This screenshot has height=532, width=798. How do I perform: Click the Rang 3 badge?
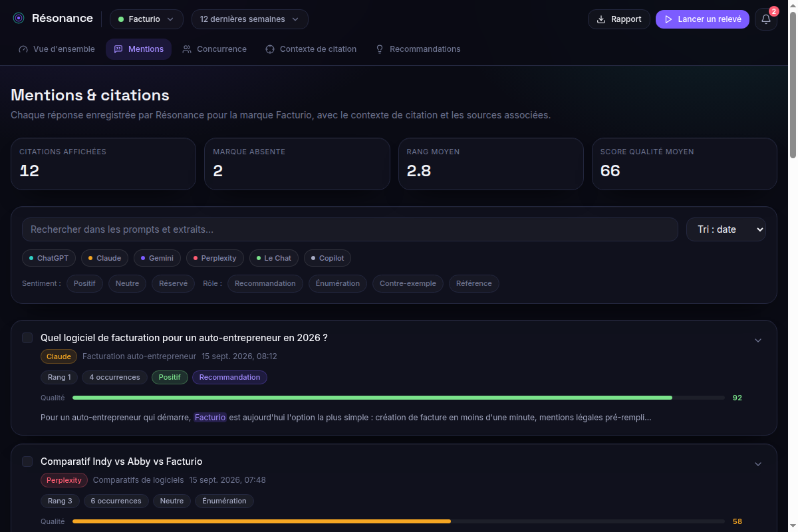click(60, 501)
